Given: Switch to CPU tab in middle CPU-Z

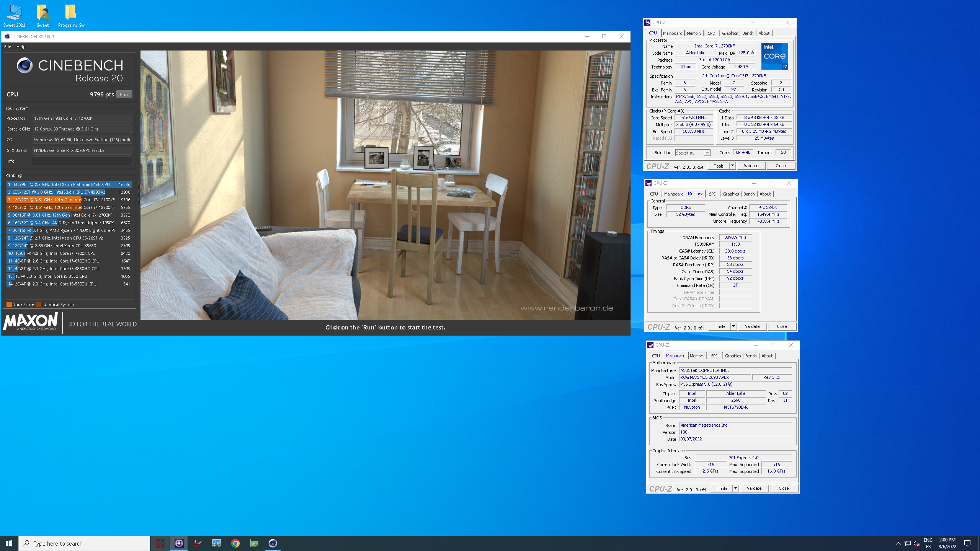Looking at the screenshot, I should coord(654,194).
